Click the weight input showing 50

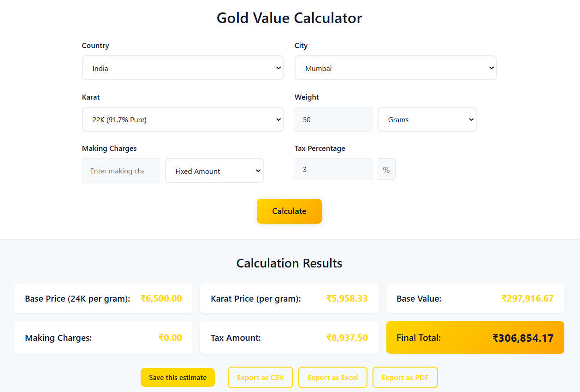333,119
